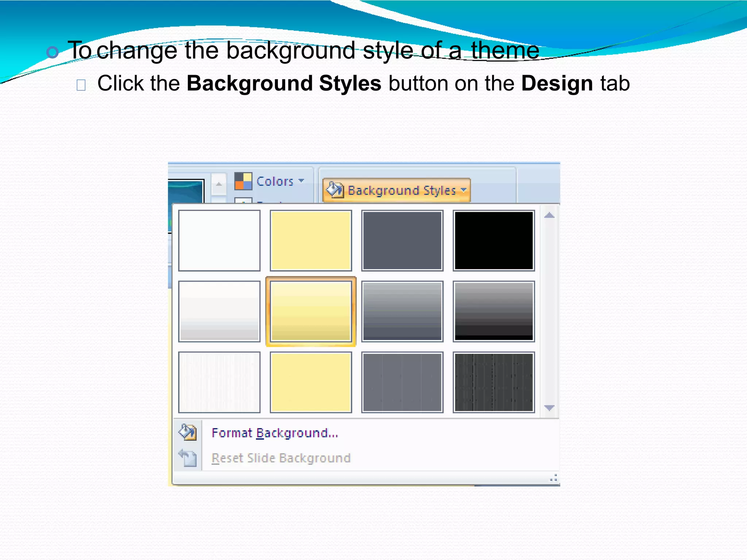The width and height of the screenshot is (747, 560).
Task: Click the menu resize grip dots
Action: [553, 478]
